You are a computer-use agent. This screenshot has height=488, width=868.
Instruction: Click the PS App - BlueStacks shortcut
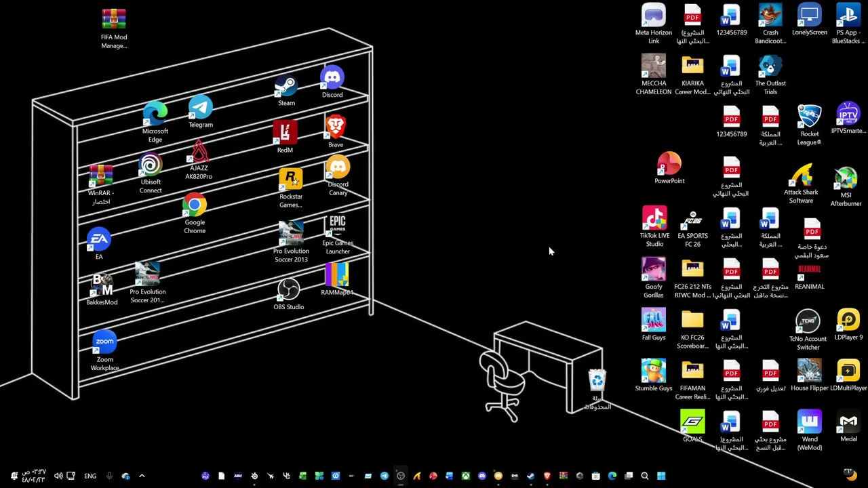click(848, 24)
